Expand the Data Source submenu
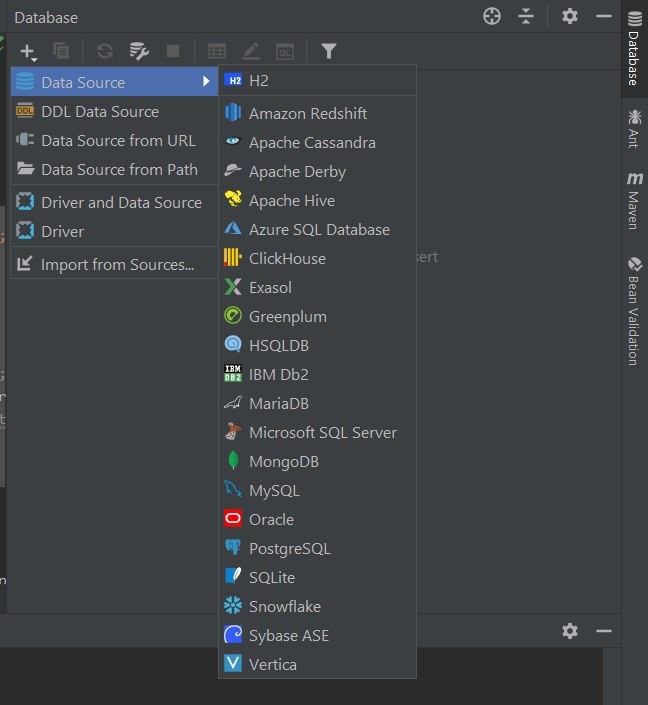Viewport: 648px width, 705px height. [x=114, y=82]
